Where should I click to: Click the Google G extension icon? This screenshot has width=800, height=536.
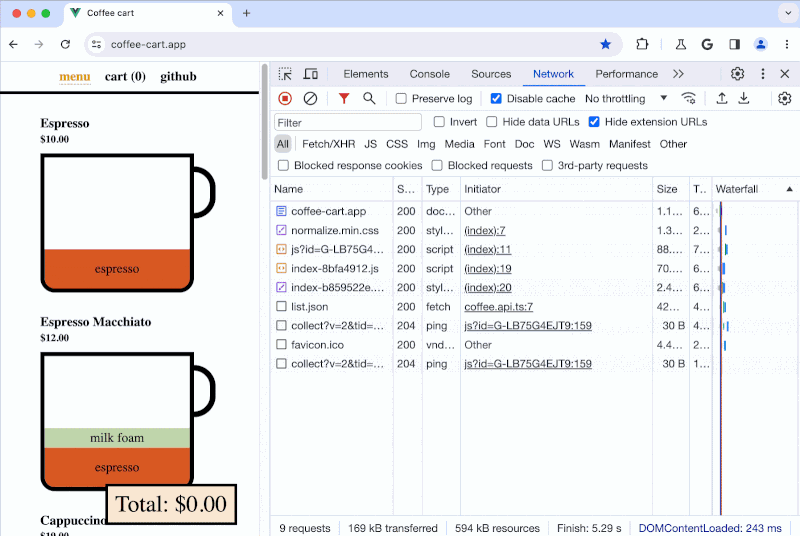[x=707, y=44]
